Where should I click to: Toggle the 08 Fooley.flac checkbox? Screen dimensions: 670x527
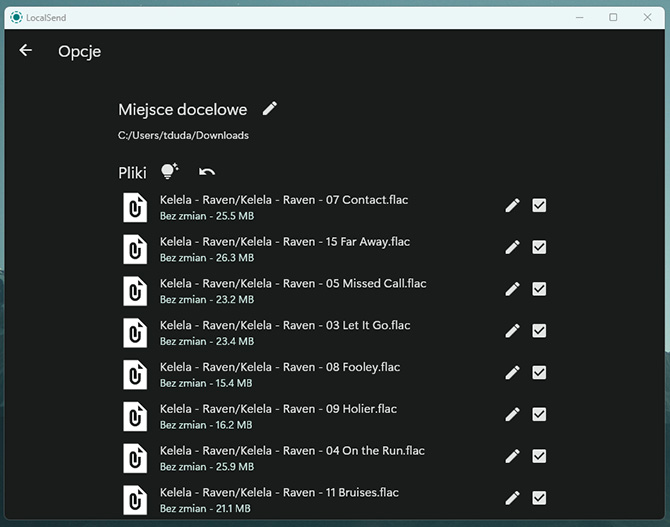click(x=539, y=373)
